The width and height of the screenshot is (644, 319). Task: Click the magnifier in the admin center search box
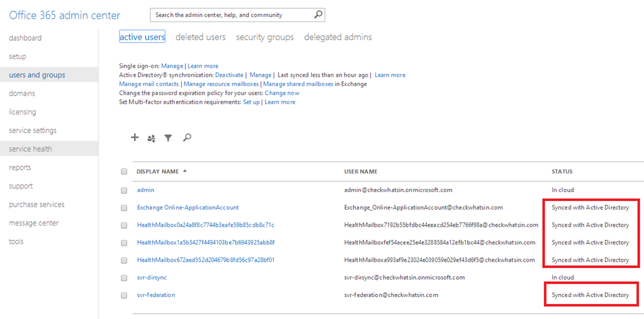click(318, 15)
